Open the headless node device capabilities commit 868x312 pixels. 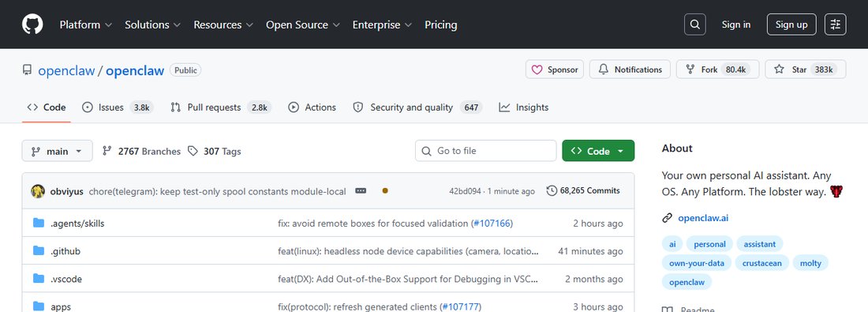(408, 251)
